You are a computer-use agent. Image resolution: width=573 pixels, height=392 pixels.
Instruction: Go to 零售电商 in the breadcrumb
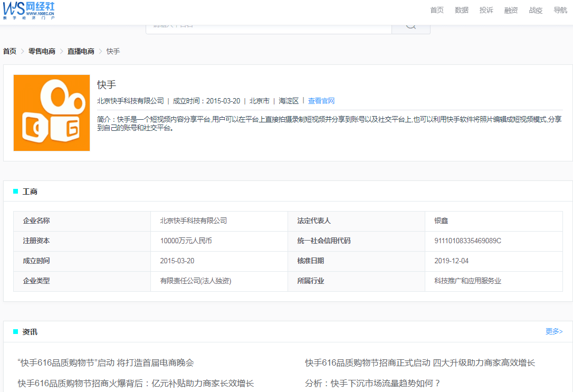[x=42, y=51]
